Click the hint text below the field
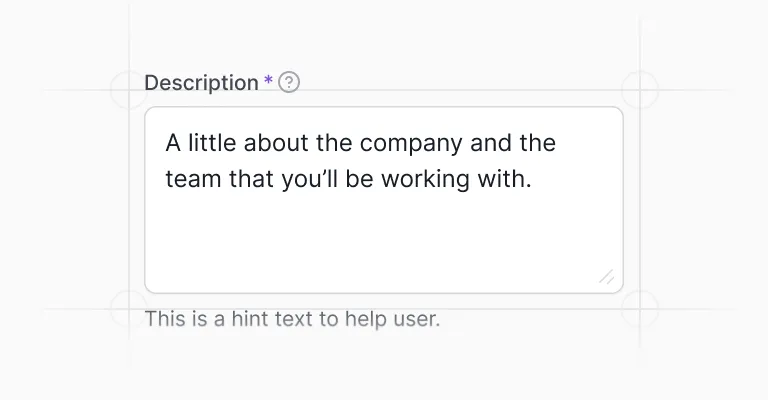 (x=292, y=319)
